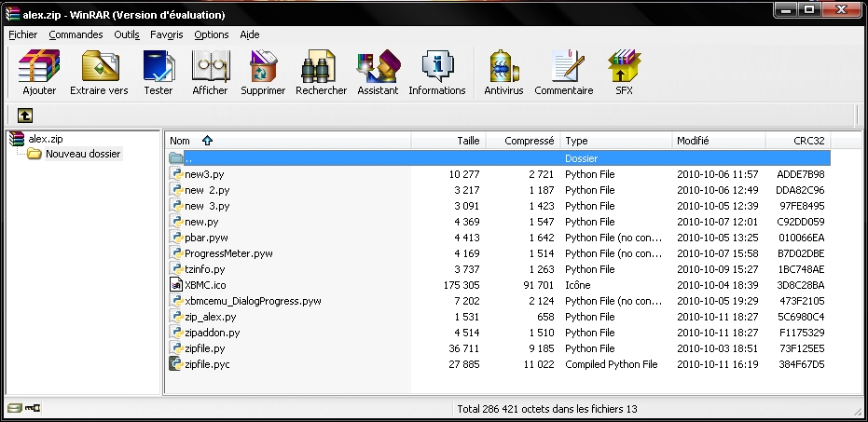
Task: Click the Supprimer toolbar icon
Action: coord(263,72)
